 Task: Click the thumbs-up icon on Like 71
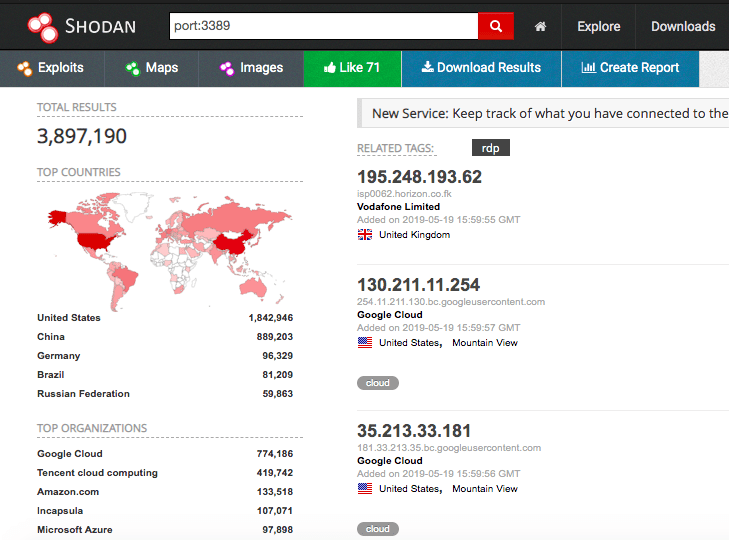[x=330, y=68]
